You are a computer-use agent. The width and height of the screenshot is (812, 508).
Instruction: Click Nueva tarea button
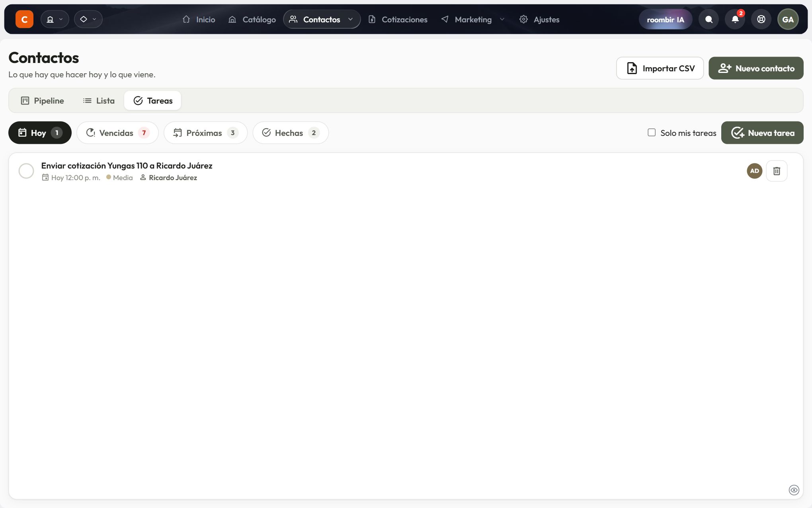762,133
